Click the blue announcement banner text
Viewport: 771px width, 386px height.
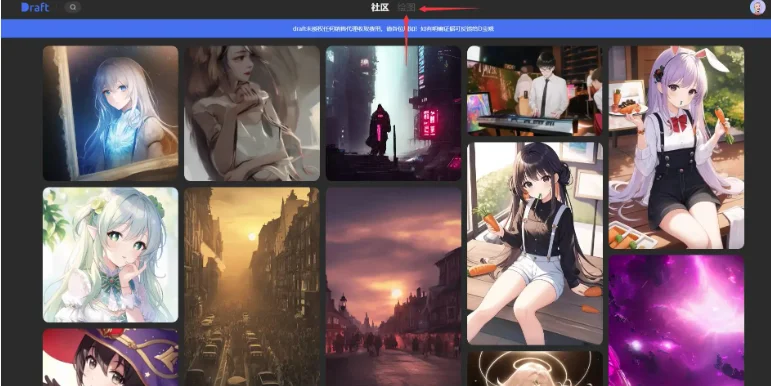393,29
